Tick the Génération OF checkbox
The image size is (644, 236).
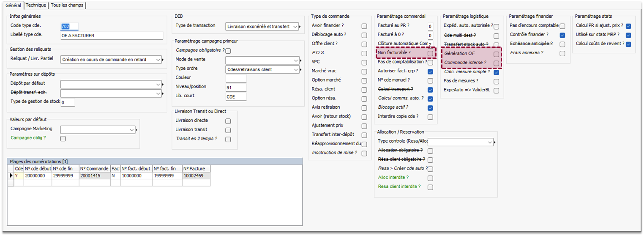pyautogui.click(x=497, y=55)
